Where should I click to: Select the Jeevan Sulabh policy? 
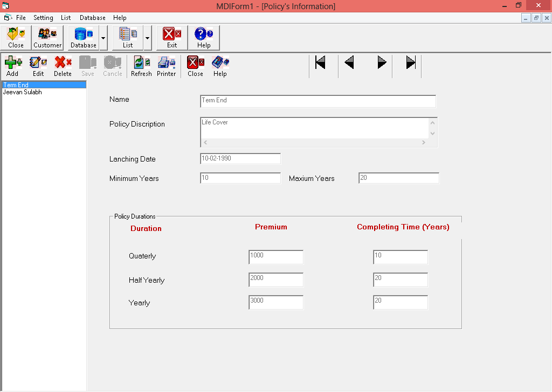(x=22, y=92)
